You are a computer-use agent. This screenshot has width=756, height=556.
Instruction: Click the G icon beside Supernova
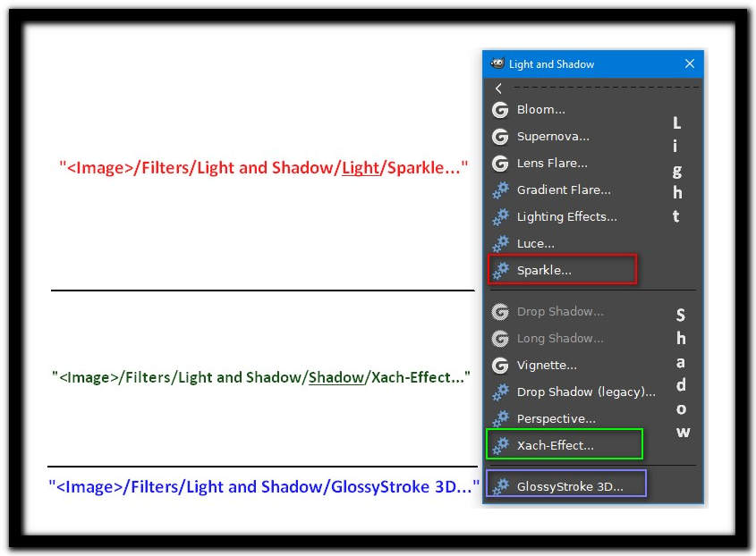(500, 137)
